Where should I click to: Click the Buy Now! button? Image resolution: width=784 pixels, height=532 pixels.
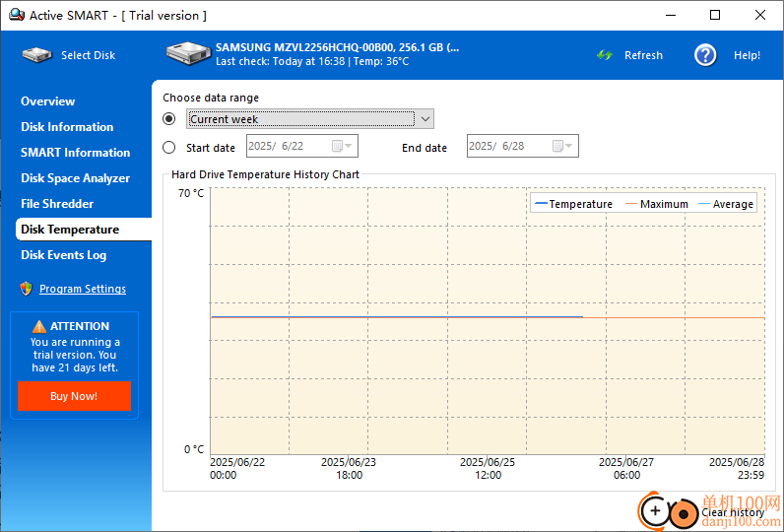click(74, 396)
